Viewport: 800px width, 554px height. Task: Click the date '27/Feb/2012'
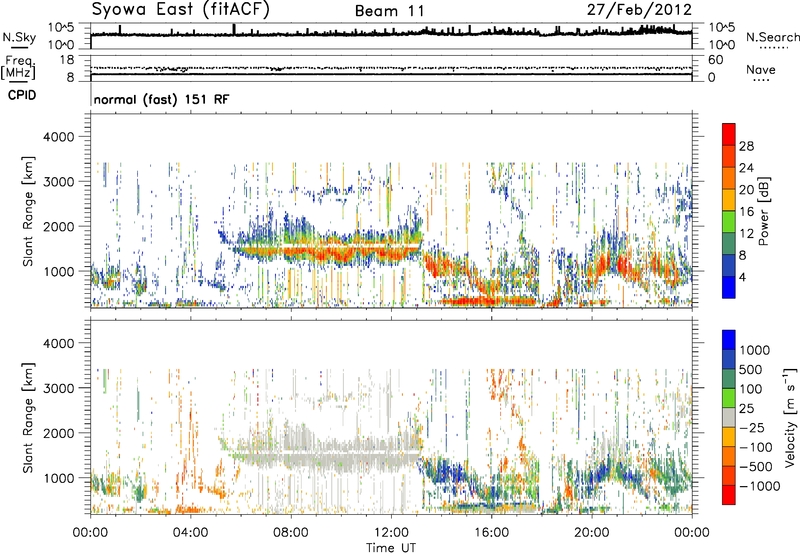tap(639, 10)
